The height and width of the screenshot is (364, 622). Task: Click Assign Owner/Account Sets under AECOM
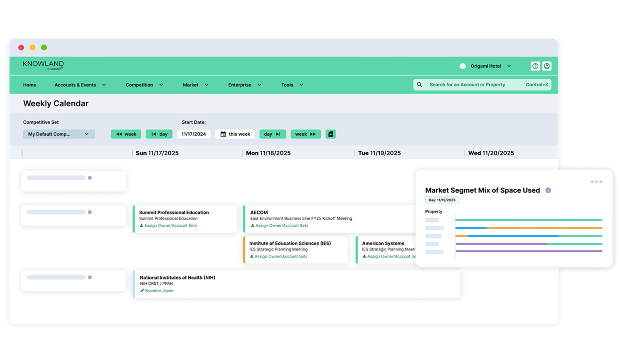coord(282,225)
